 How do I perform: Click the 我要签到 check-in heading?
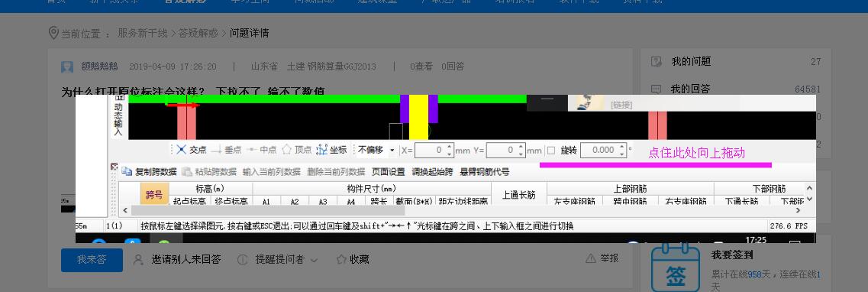click(x=732, y=255)
